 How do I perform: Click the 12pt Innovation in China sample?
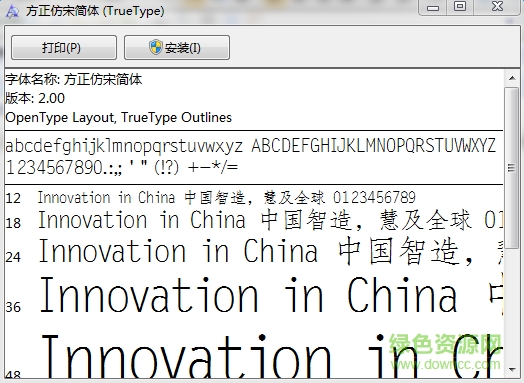coord(226,197)
